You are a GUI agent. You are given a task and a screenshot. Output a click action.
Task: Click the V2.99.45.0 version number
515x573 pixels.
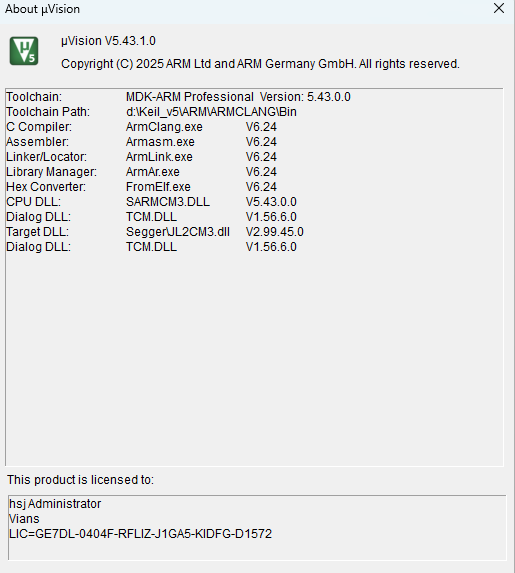[x=274, y=232]
